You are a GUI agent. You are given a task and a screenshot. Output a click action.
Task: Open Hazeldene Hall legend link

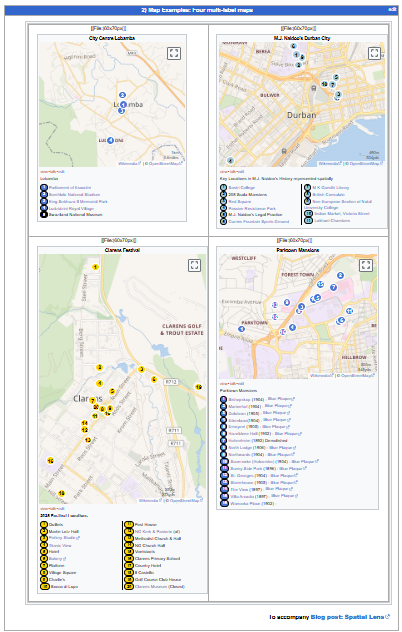244,434
